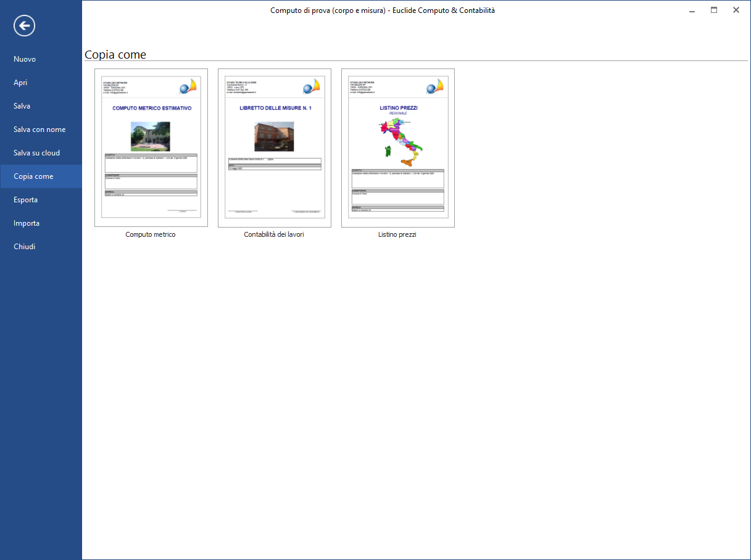Click the Contabilità dei lavori caption
751x560 pixels.
274,234
